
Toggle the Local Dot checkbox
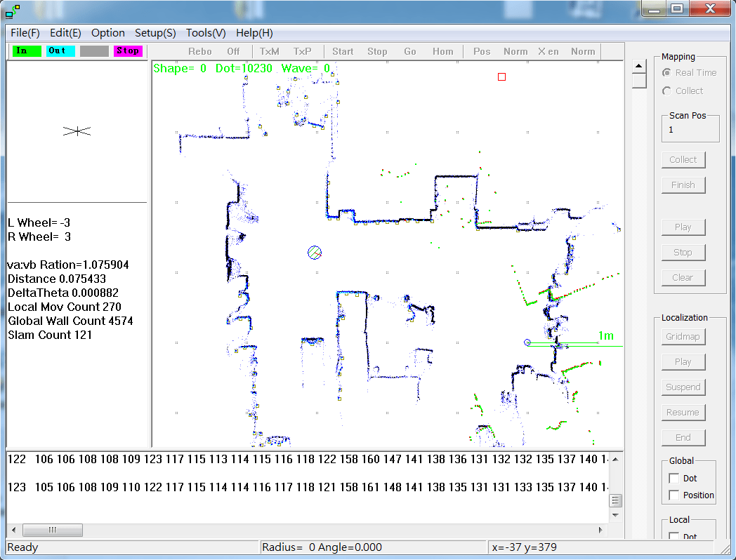[673, 536]
